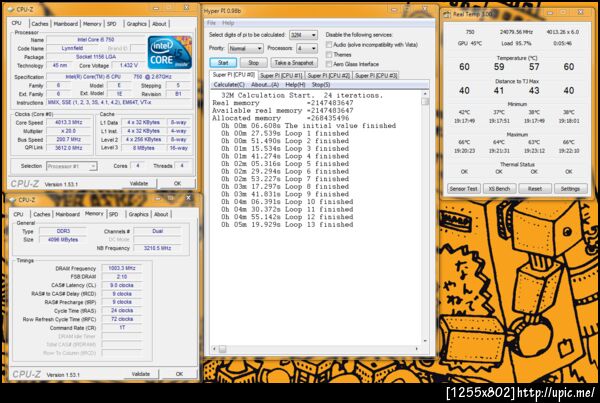The height and width of the screenshot is (403, 600).
Task: Click the Core Speed value 4013.3 MHz
Action: click(68, 122)
